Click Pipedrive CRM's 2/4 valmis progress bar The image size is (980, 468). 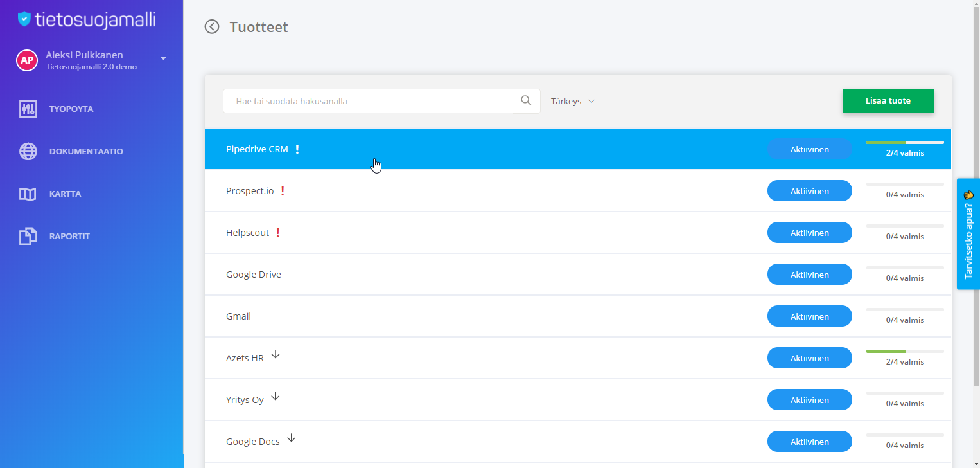tap(905, 142)
